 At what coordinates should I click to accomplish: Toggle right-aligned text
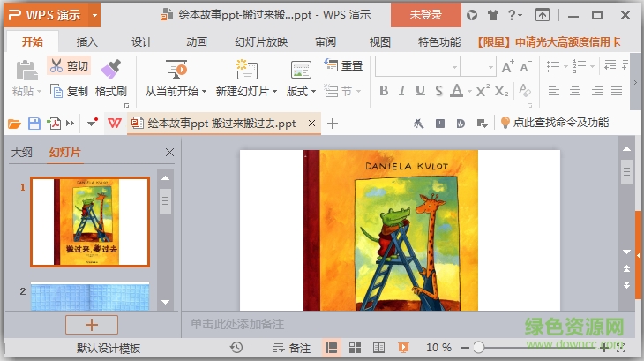[596, 91]
